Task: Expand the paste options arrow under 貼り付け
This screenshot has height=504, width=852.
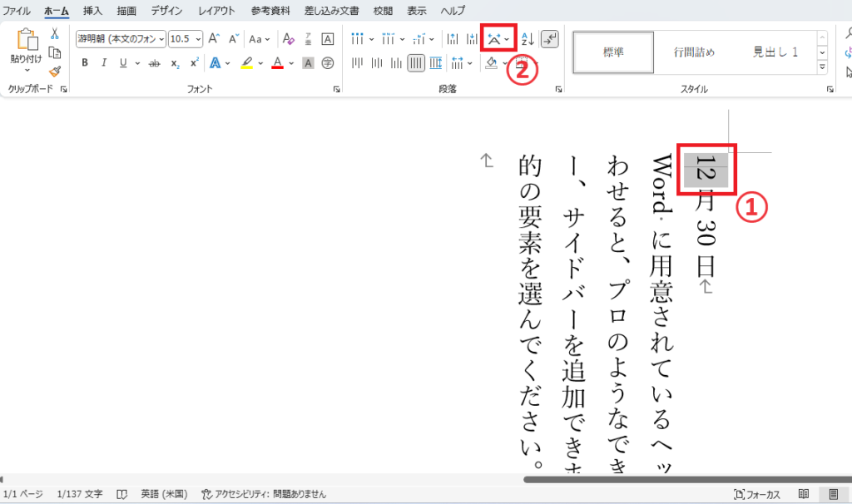Action: click(27, 71)
